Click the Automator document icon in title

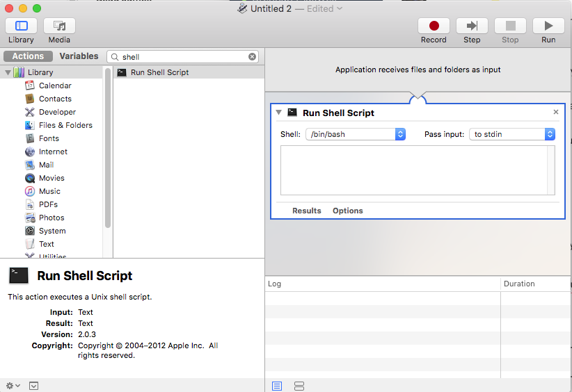point(242,8)
